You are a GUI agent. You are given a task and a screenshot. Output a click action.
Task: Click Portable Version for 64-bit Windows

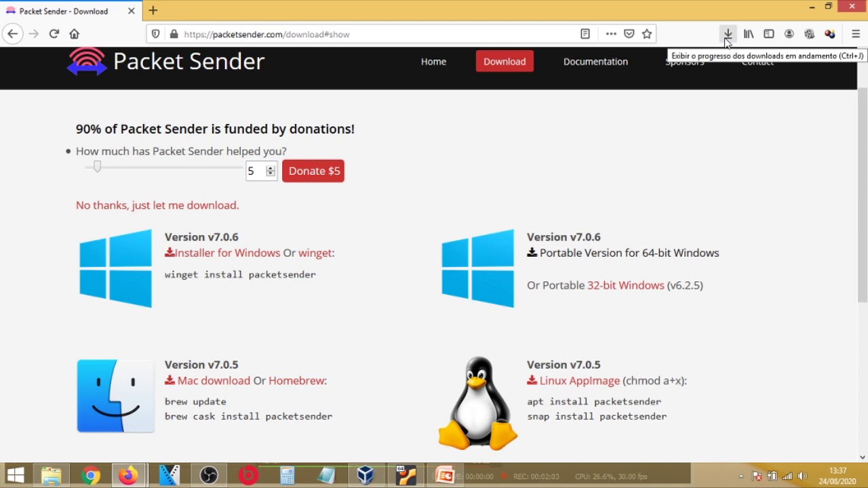[x=623, y=253]
